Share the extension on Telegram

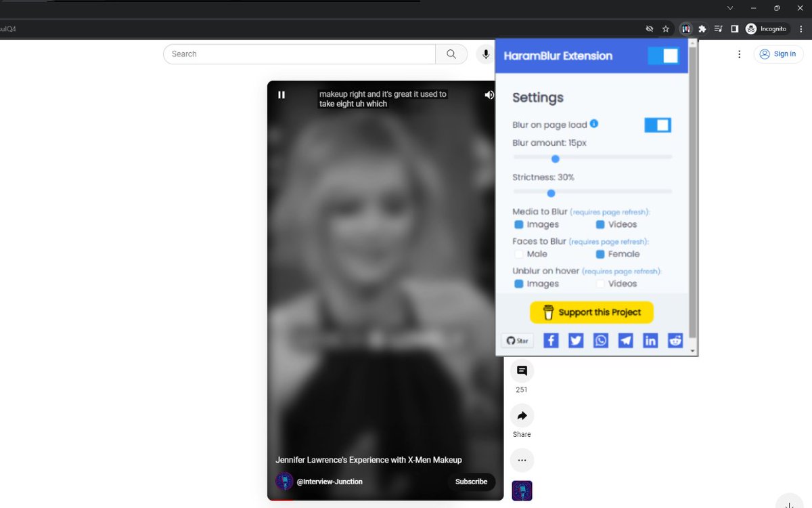pyautogui.click(x=626, y=341)
